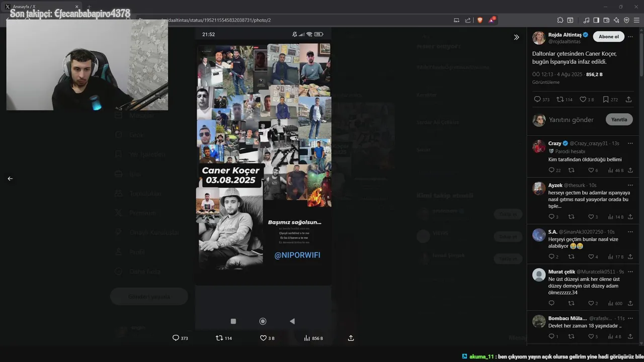
Task: Open Crazy user's profile link
Action: (555, 143)
